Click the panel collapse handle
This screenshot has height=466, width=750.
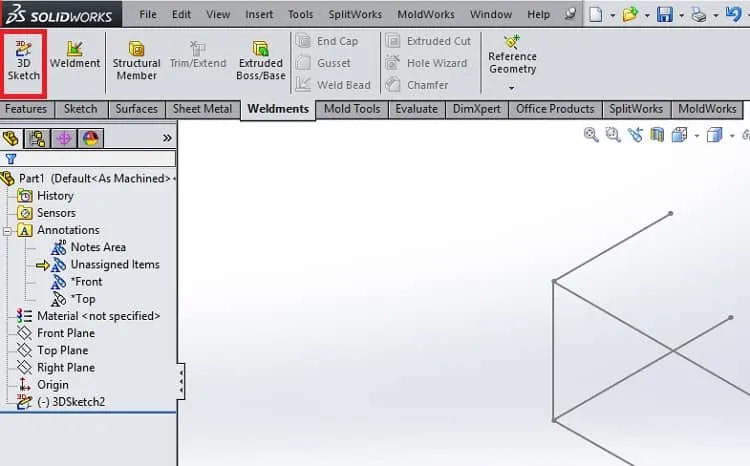(181, 381)
